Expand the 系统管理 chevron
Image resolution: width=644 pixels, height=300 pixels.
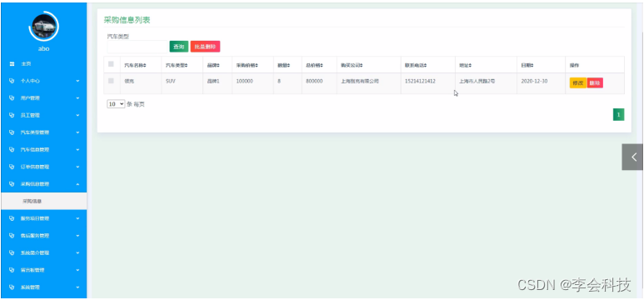click(x=77, y=287)
